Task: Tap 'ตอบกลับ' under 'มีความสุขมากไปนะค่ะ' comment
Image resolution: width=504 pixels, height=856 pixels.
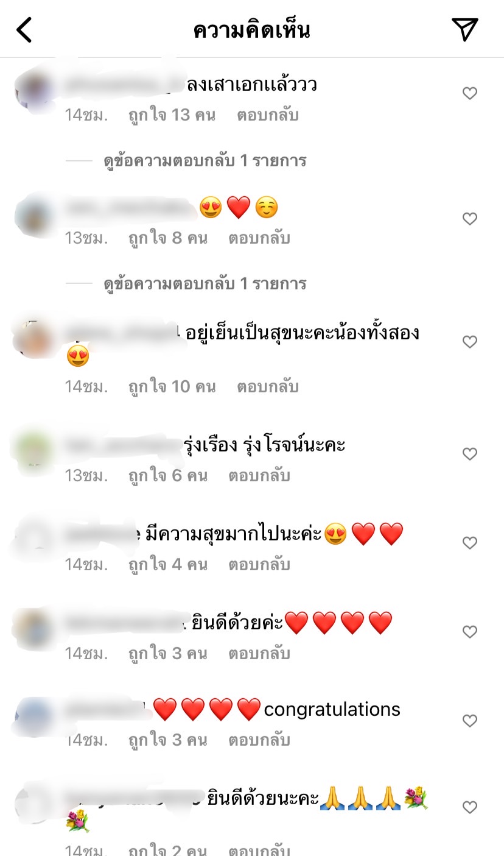Action: (259, 565)
